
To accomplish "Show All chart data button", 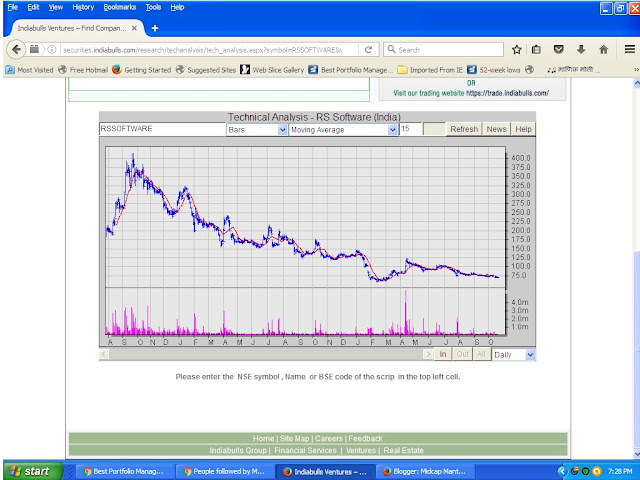I will click(481, 354).
